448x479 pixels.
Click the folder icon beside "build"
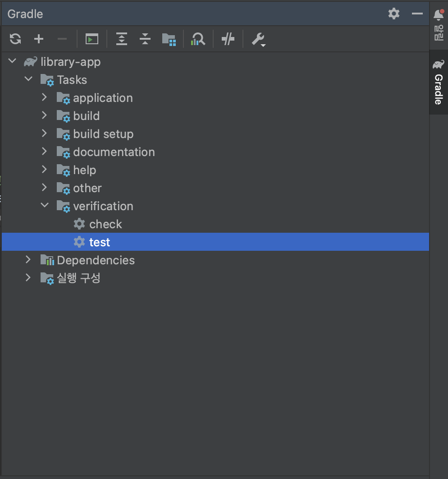64,116
